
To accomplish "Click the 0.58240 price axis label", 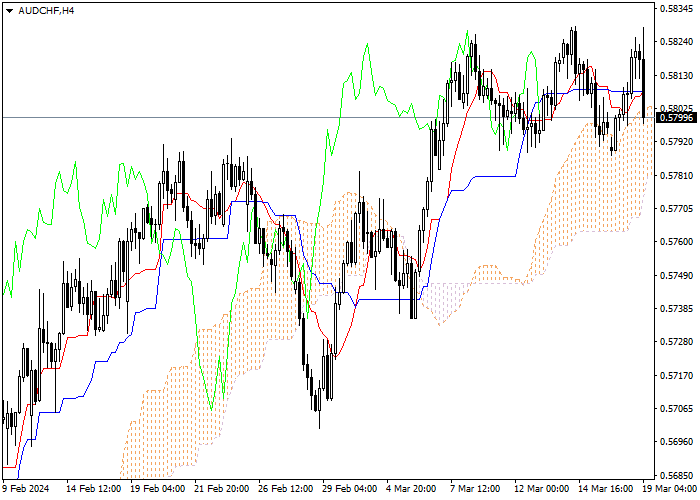I will (677, 42).
